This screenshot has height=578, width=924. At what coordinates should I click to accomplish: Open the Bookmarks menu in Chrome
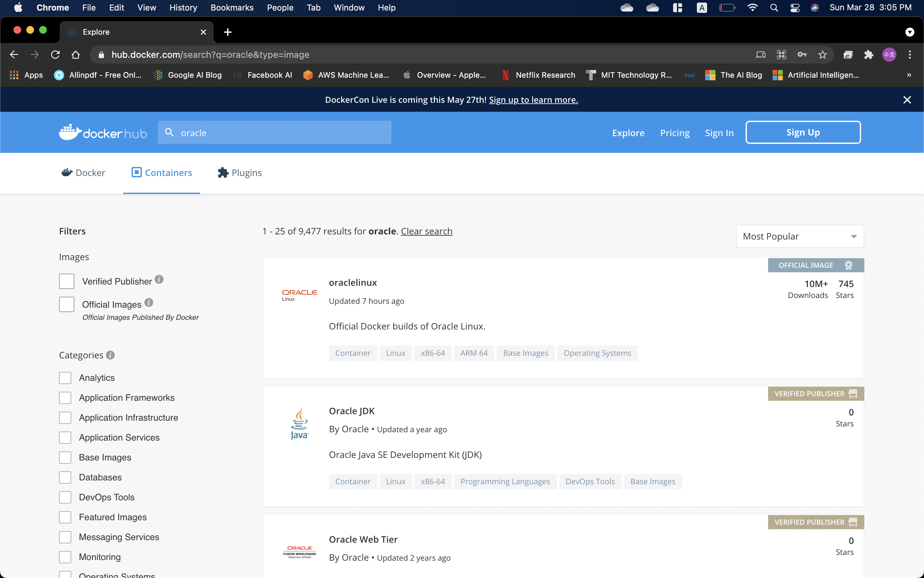[x=232, y=8]
